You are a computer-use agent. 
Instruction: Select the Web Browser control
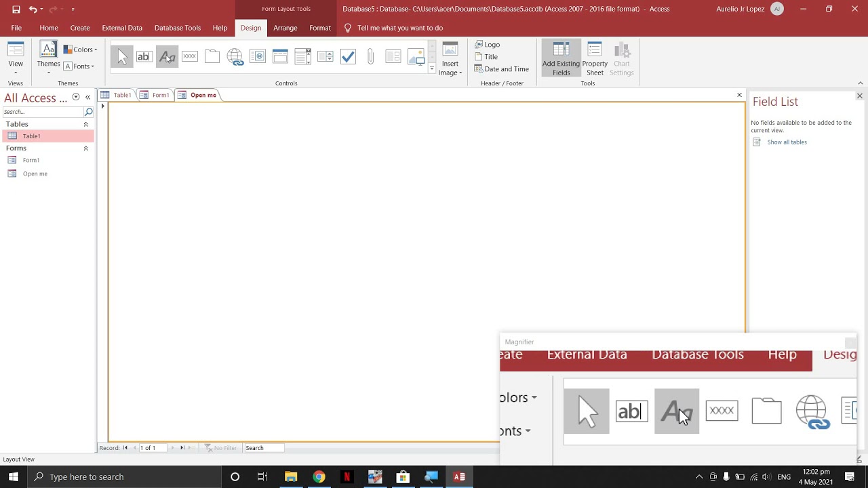258,57
